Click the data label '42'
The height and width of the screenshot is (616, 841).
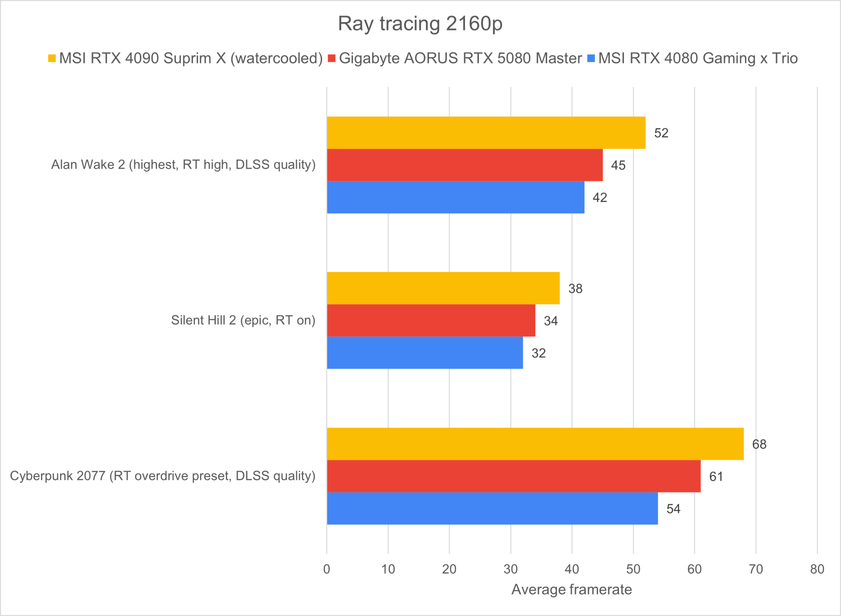pos(600,197)
